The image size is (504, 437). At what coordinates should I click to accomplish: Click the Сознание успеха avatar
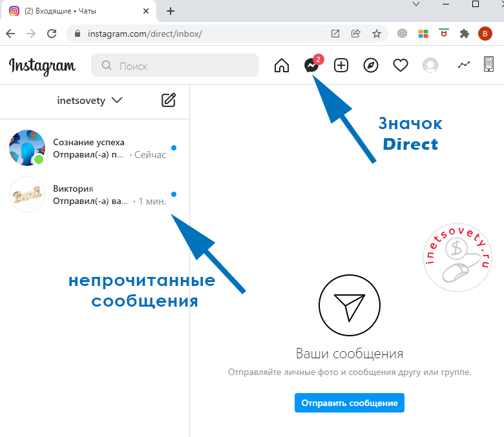click(x=27, y=148)
